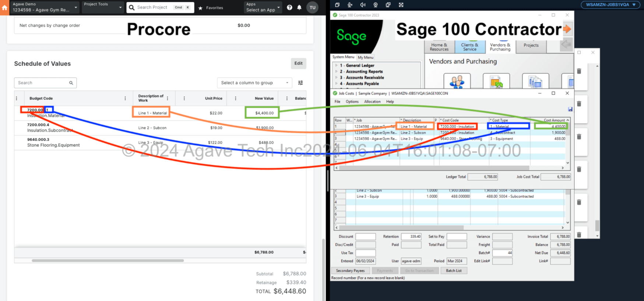Click the remote session windows icon

pyautogui.click(x=337, y=5)
